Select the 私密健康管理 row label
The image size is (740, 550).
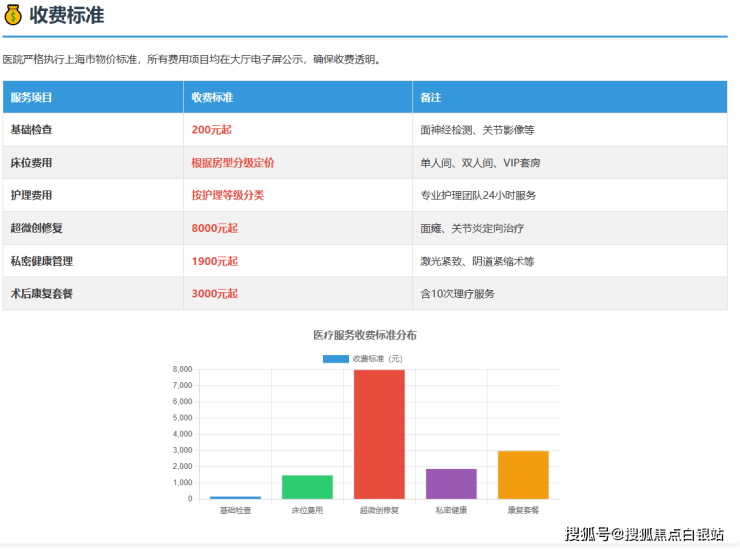tap(42, 261)
